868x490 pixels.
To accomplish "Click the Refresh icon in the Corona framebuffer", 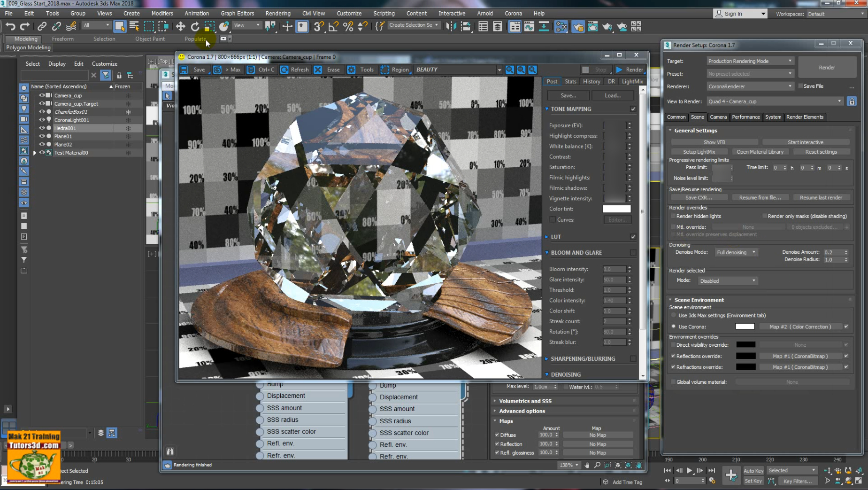I will (x=285, y=70).
